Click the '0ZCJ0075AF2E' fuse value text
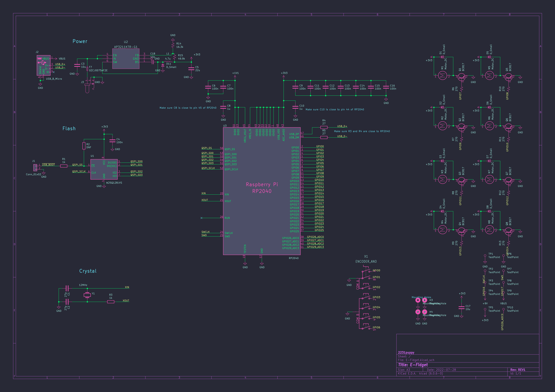This screenshot has width=555, height=392. 98,70
